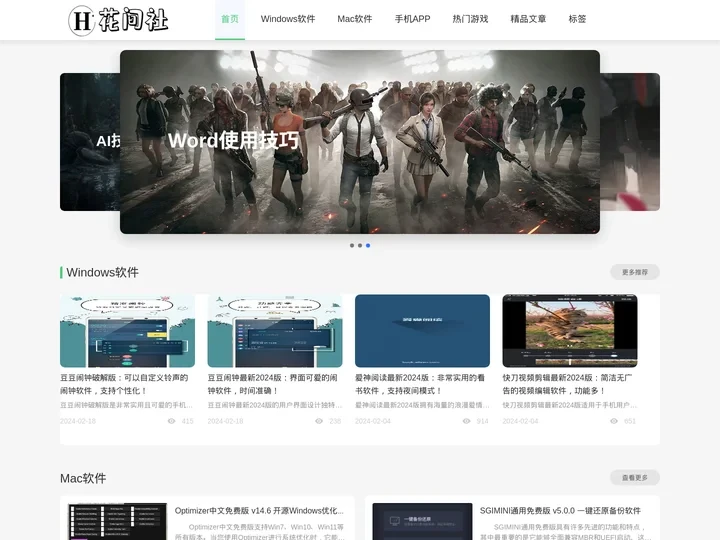The width and height of the screenshot is (720, 540).
Task: Open the 快刀视频剪辑 thumbnail image
Action: pos(570,331)
